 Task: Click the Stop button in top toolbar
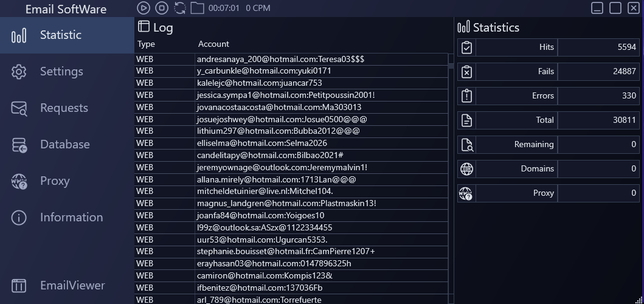[x=161, y=8]
